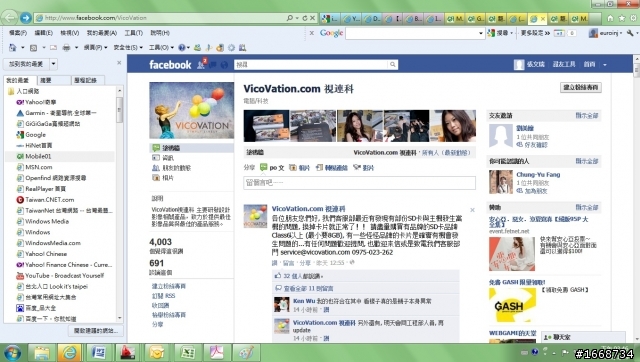Click the create page button at top right

click(x=580, y=87)
